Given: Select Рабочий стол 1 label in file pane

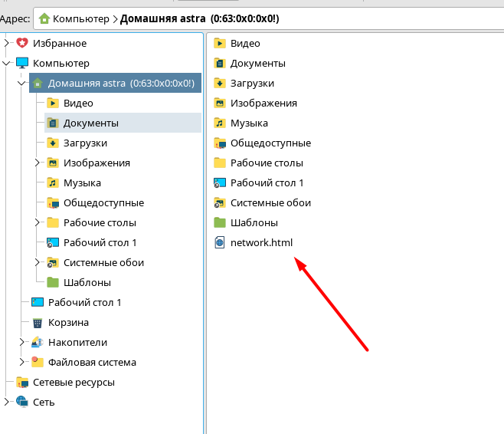Looking at the screenshot, I should (x=267, y=182).
